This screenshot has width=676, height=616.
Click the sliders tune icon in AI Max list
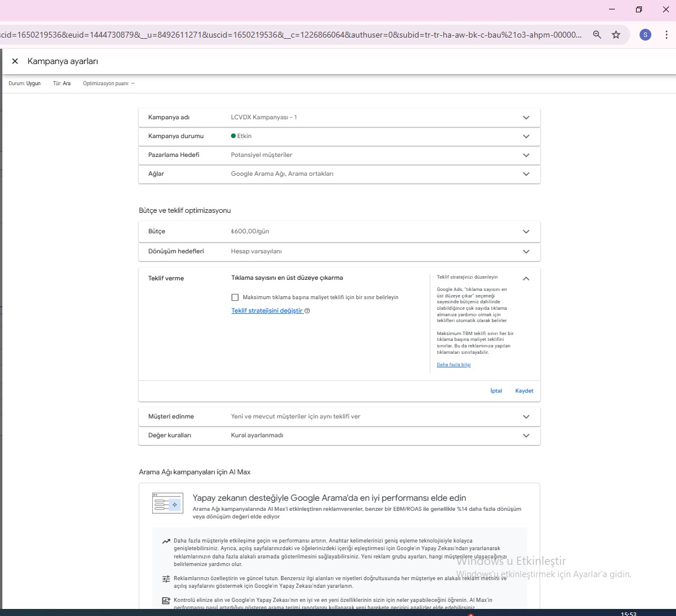(166, 579)
